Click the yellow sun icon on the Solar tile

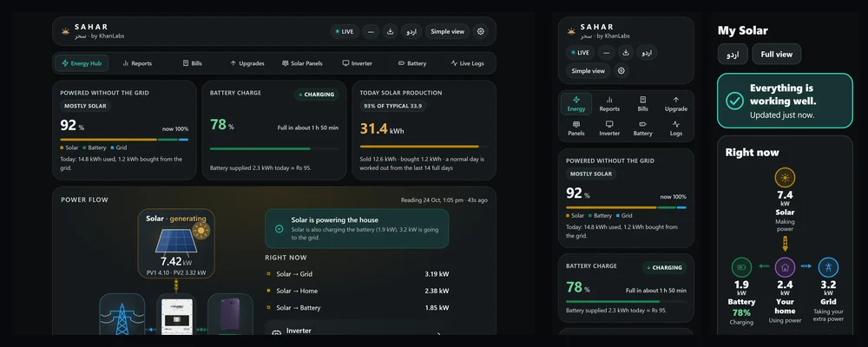point(201,230)
